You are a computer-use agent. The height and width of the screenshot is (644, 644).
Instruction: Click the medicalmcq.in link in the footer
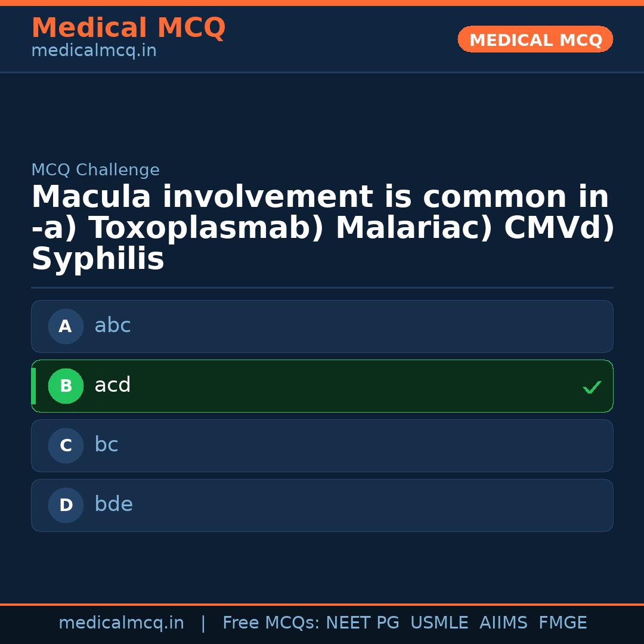(x=122, y=623)
